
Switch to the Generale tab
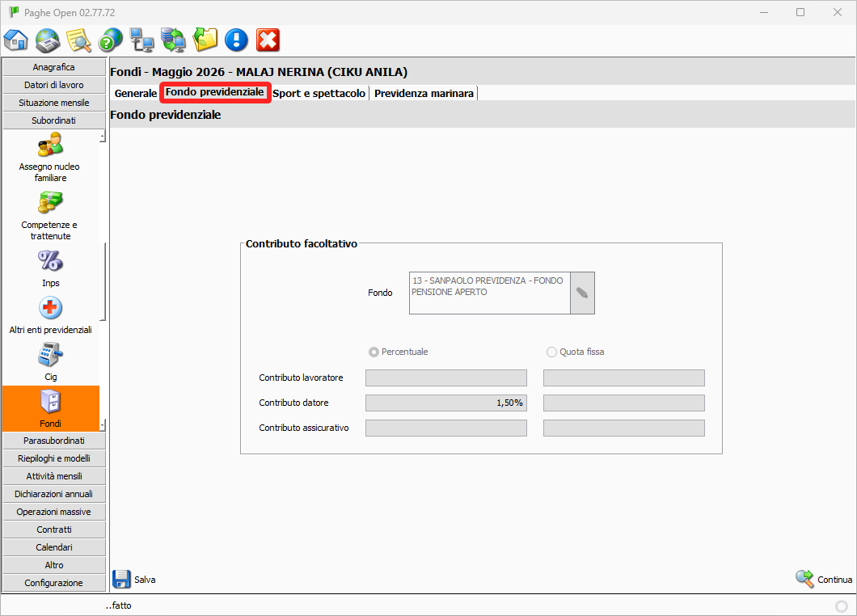pyautogui.click(x=135, y=94)
